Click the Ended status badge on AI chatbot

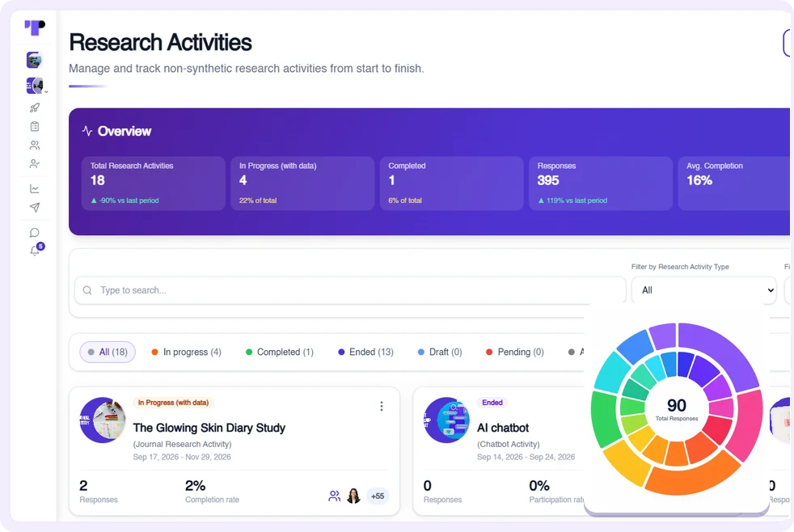[x=492, y=403]
